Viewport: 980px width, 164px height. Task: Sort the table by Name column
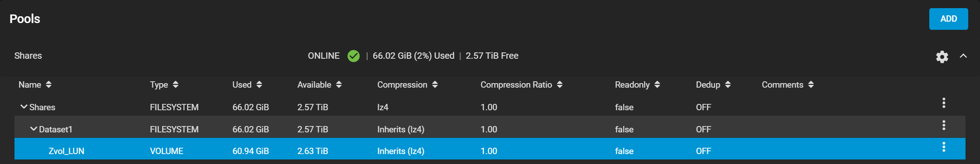click(x=35, y=84)
